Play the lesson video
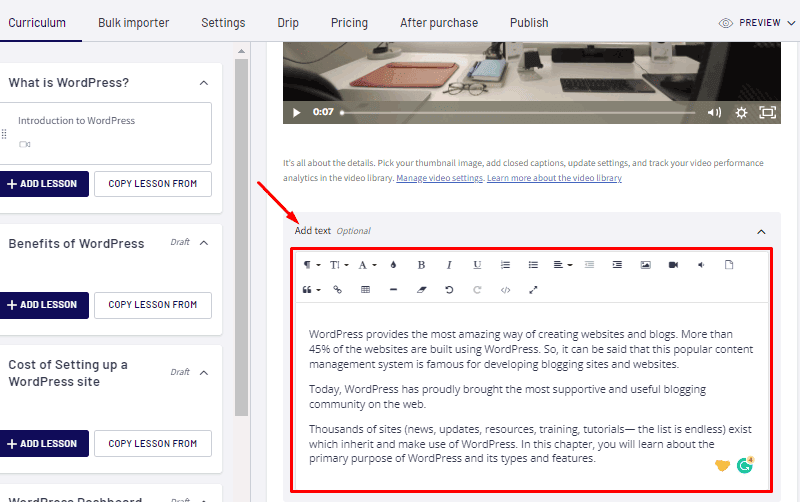 [x=296, y=112]
